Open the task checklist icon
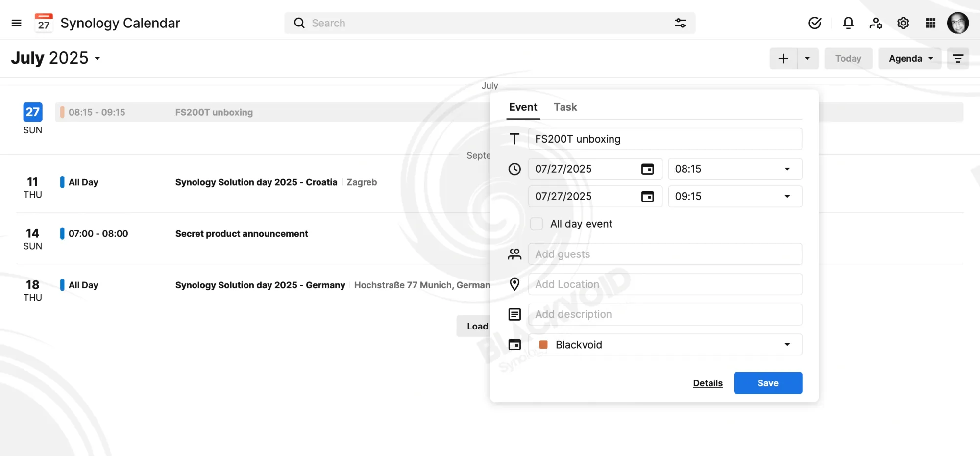 point(815,23)
